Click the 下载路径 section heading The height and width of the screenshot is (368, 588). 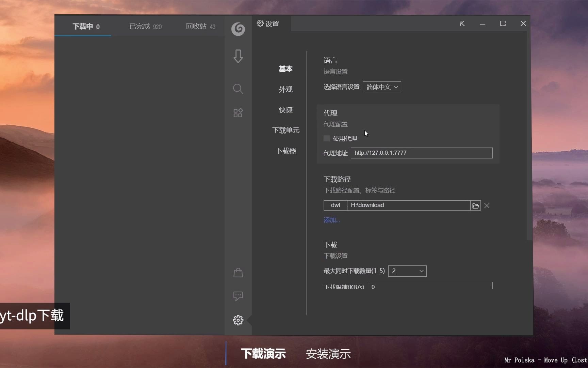click(x=337, y=179)
